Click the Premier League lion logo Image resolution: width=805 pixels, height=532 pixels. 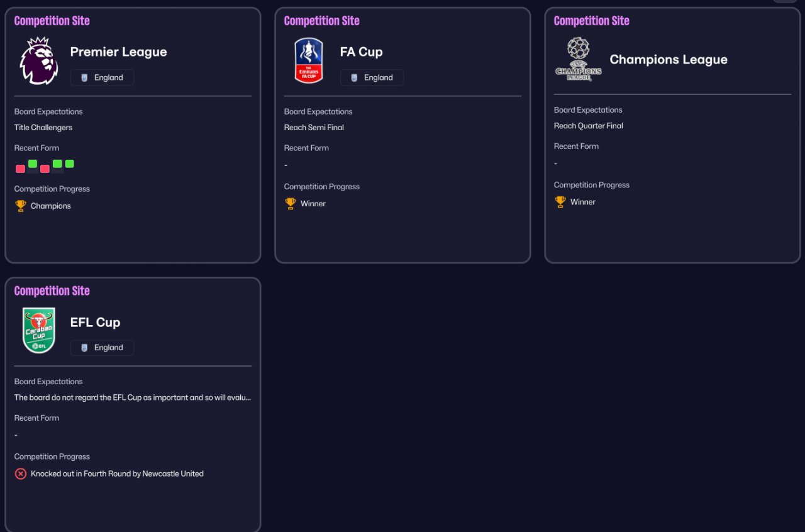(39, 61)
